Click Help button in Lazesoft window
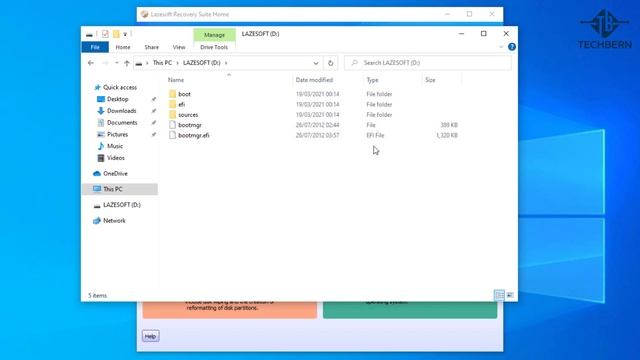 [x=151, y=336]
